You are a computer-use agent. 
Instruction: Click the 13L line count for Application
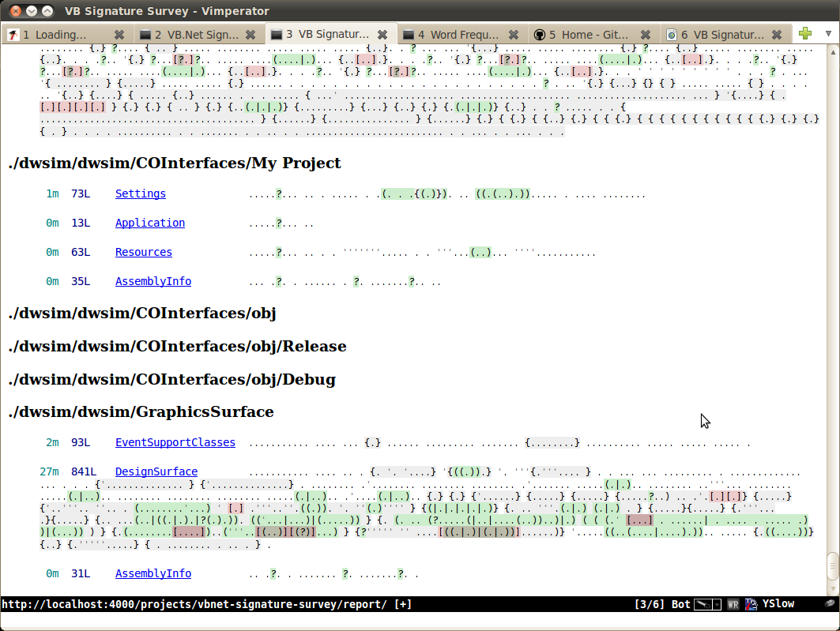tap(81, 223)
